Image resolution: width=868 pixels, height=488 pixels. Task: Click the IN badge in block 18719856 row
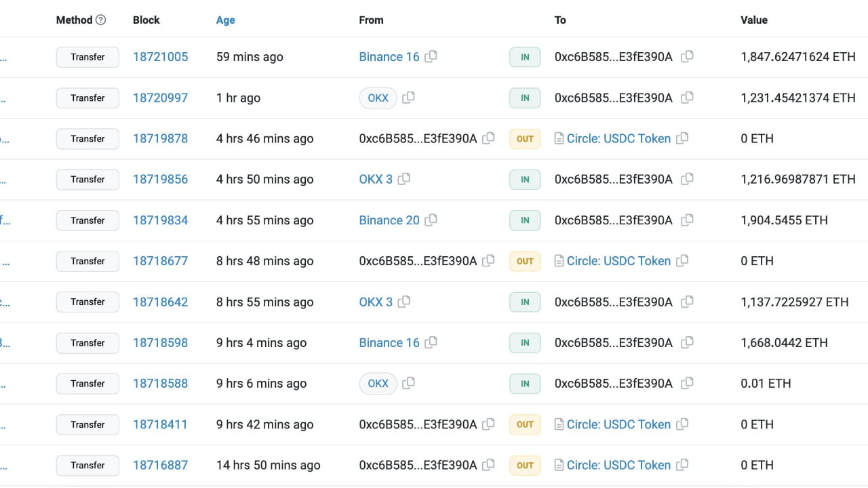[x=525, y=180]
